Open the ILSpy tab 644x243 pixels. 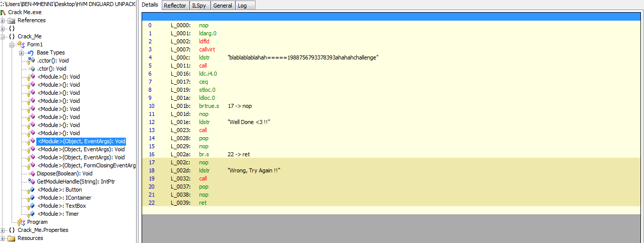click(198, 6)
